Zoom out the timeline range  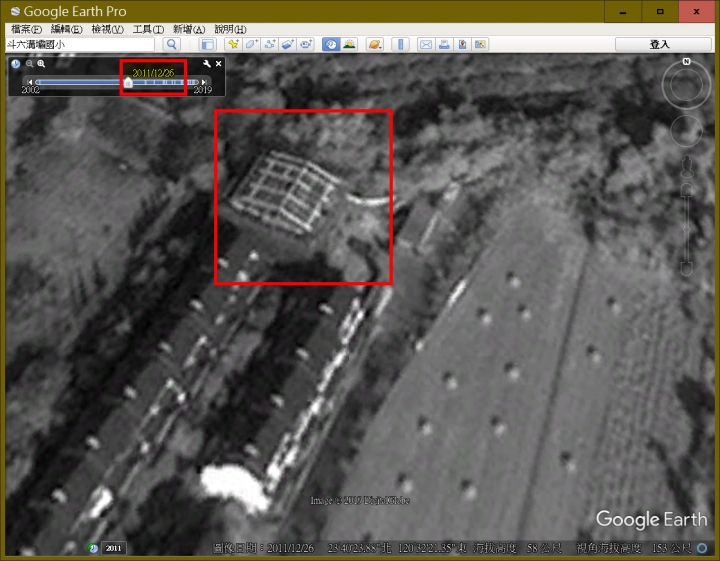(x=29, y=64)
